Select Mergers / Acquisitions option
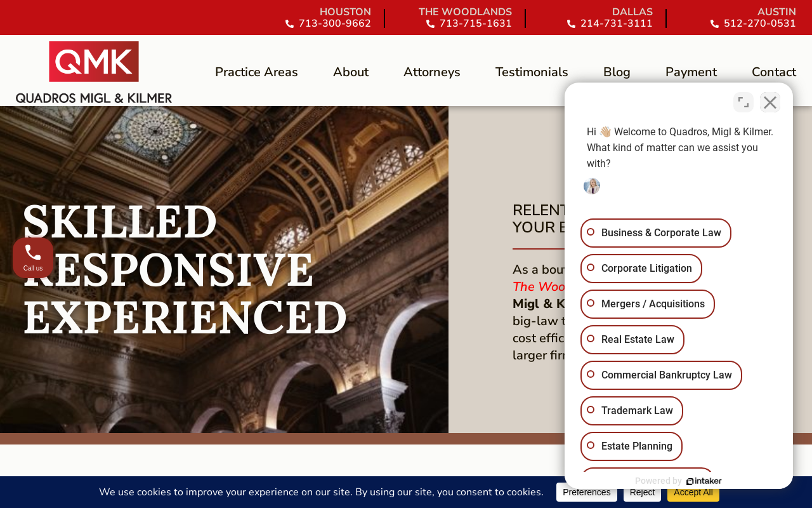 point(648,304)
